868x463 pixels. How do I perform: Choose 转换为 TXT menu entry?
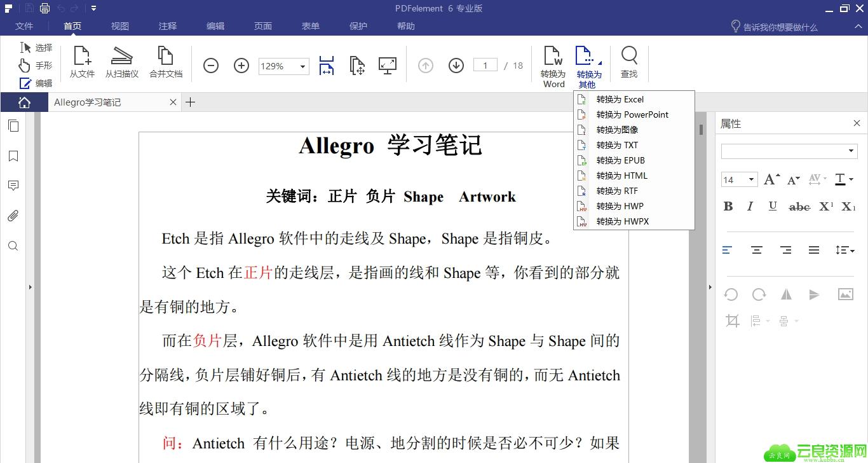(x=634, y=145)
